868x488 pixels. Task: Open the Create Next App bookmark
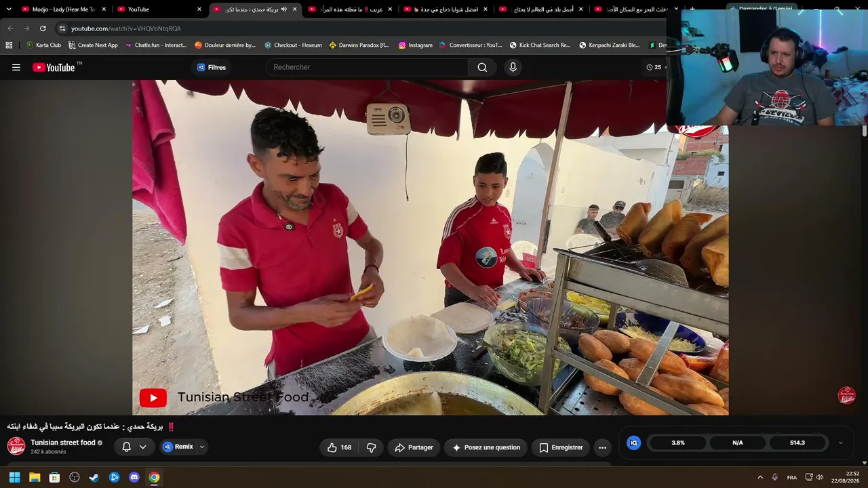click(x=93, y=45)
